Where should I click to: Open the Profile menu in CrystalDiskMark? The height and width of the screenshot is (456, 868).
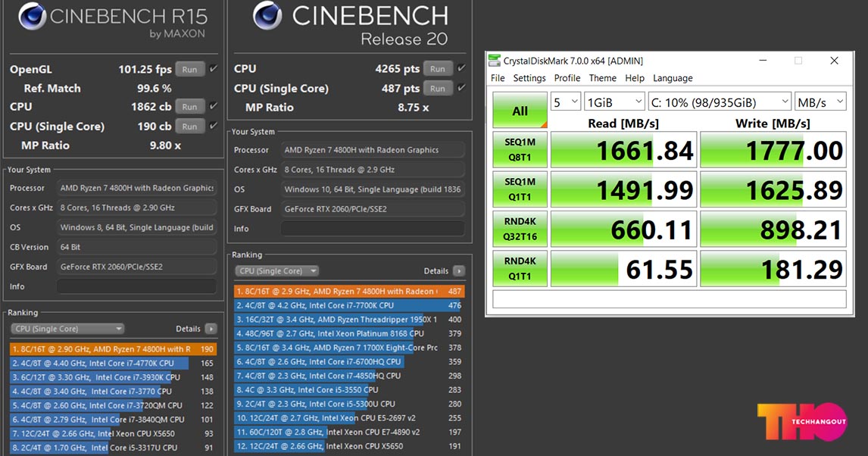click(567, 78)
